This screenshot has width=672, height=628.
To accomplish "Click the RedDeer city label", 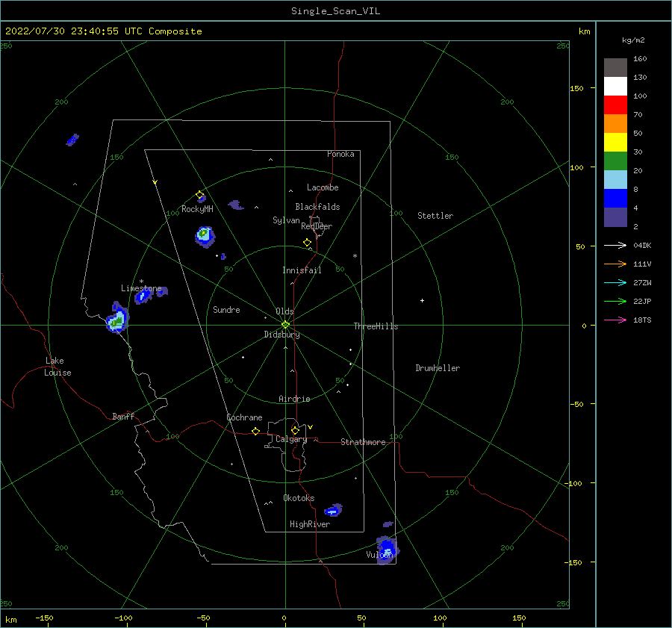I will [x=317, y=226].
